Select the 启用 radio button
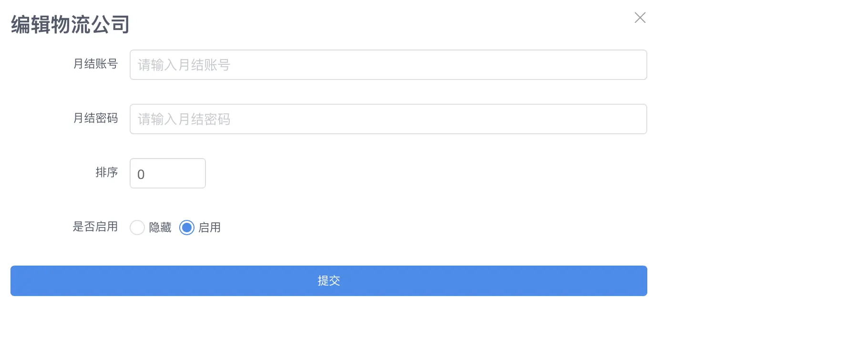 pyautogui.click(x=187, y=228)
